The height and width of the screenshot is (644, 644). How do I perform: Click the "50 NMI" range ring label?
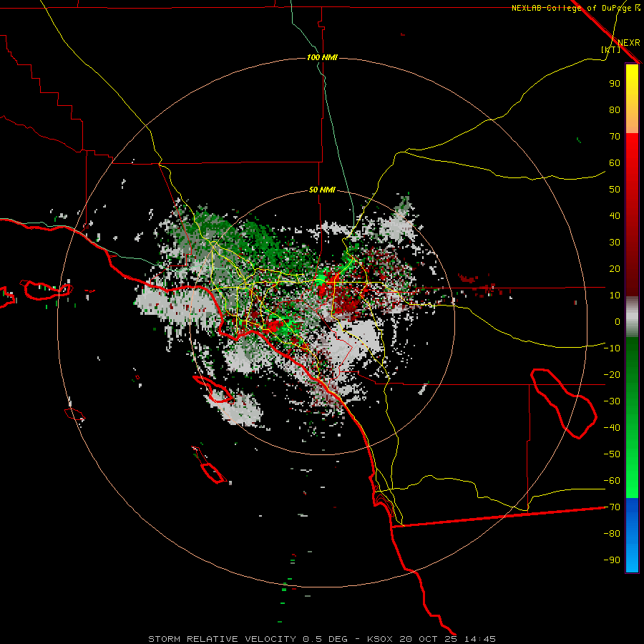pyautogui.click(x=322, y=190)
